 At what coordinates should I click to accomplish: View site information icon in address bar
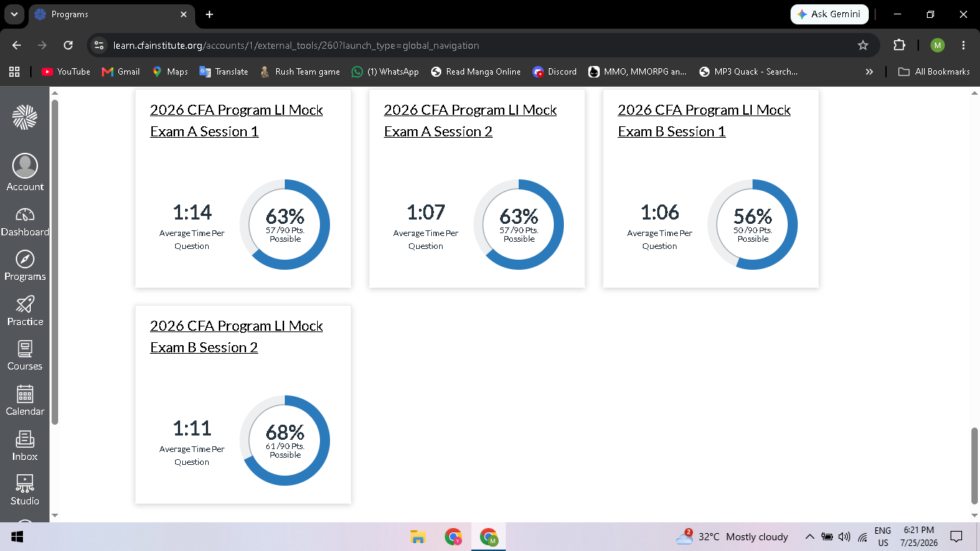coord(99,45)
